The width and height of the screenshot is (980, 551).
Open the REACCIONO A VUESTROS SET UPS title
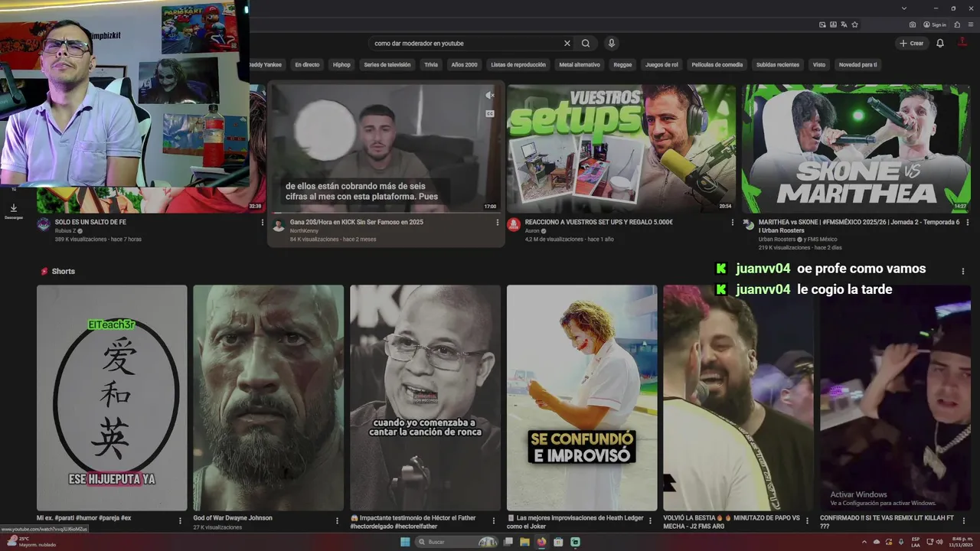click(599, 222)
